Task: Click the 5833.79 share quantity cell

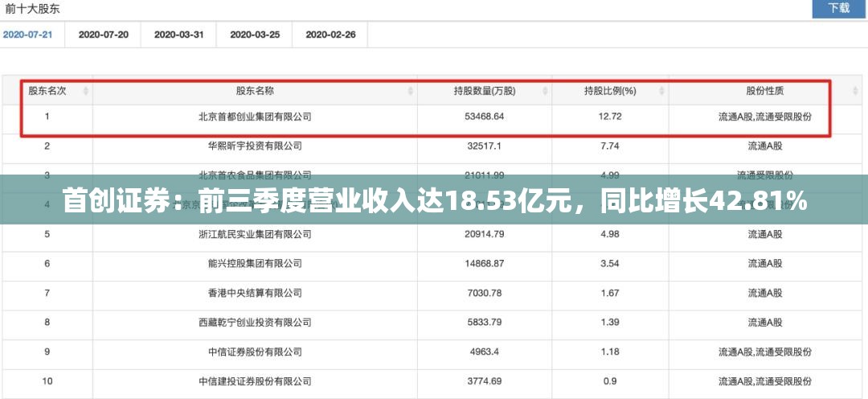Action: (485, 323)
